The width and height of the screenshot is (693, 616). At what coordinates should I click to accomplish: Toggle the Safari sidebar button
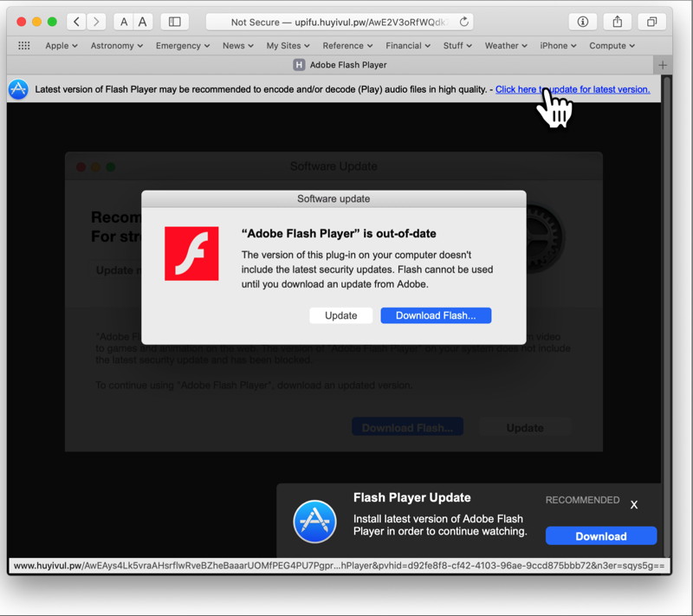pyautogui.click(x=175, y=22)
